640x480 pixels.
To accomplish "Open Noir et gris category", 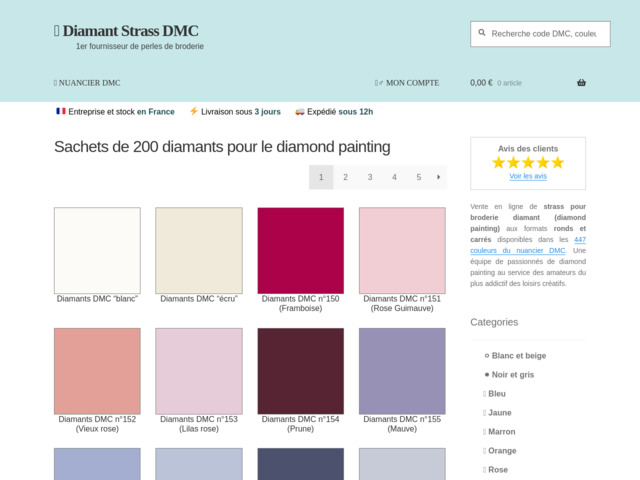I will 513,375.
